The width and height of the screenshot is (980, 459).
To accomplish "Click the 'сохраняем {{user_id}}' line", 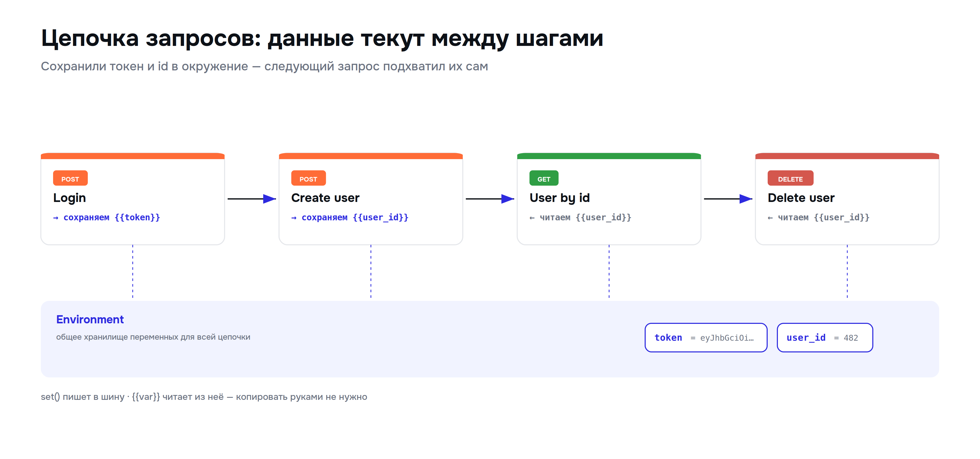I will point(350,218).
